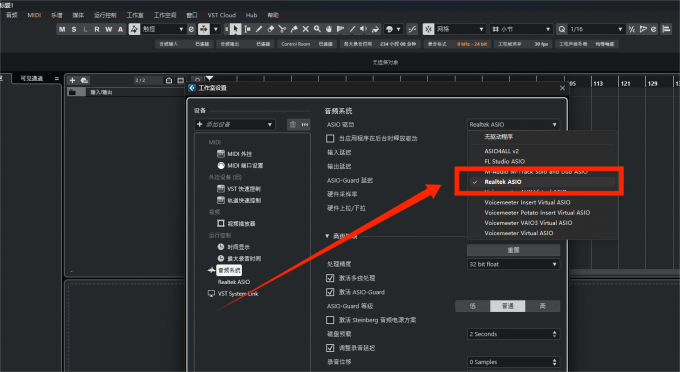Click the Add Track plus icon
This screenshot has height=372, width=680.
pyautogui.click(x=72, y=80)
